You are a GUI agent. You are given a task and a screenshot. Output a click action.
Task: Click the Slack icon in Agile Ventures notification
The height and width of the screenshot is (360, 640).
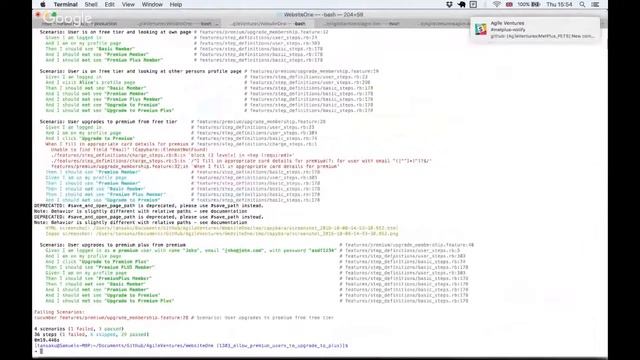point(481,29)
